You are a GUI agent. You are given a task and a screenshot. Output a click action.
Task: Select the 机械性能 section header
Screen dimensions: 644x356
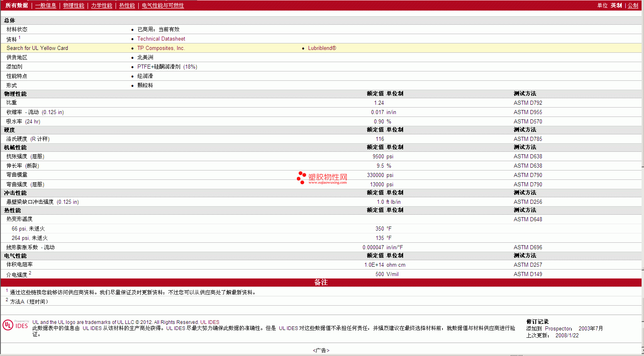point(15,147)
